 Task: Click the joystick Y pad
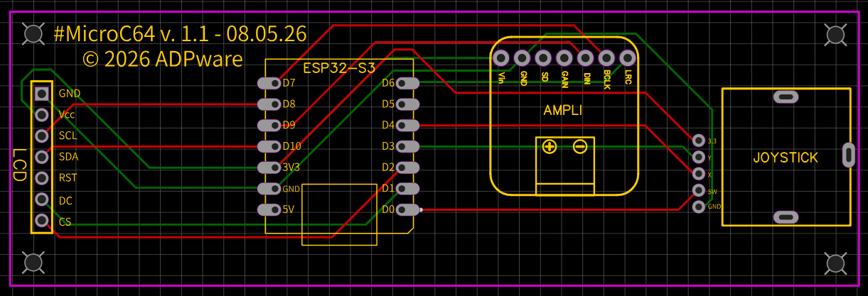coord(698,157)
